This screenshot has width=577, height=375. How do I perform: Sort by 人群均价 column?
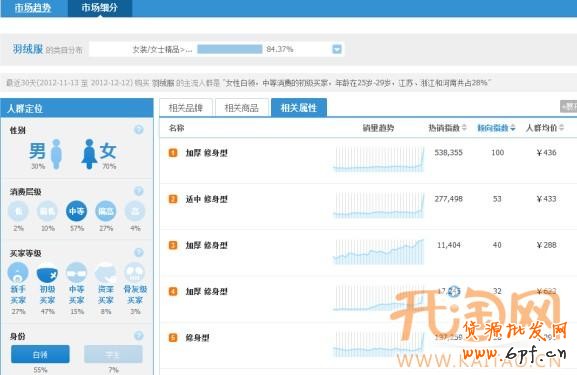click(545, 128)
